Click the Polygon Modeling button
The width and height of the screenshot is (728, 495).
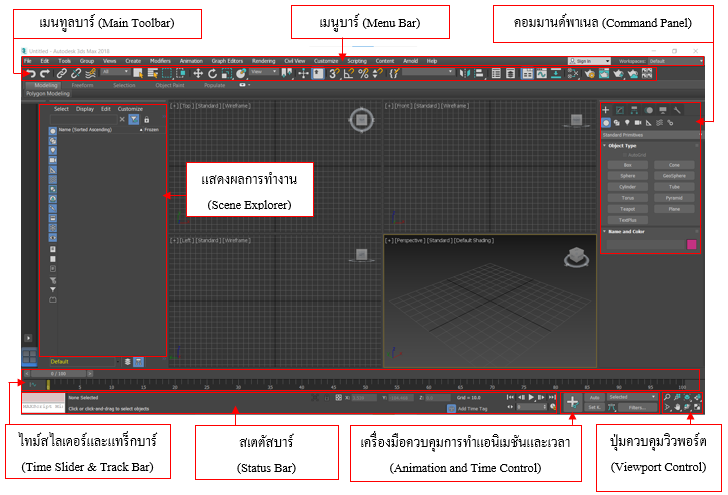(x=48, y=93)
